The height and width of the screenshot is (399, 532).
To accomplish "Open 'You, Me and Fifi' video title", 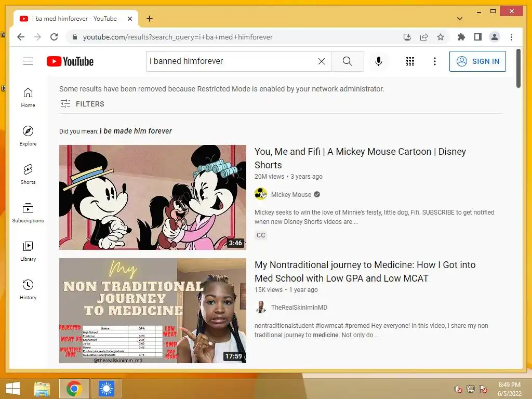I will click(360, 158).
